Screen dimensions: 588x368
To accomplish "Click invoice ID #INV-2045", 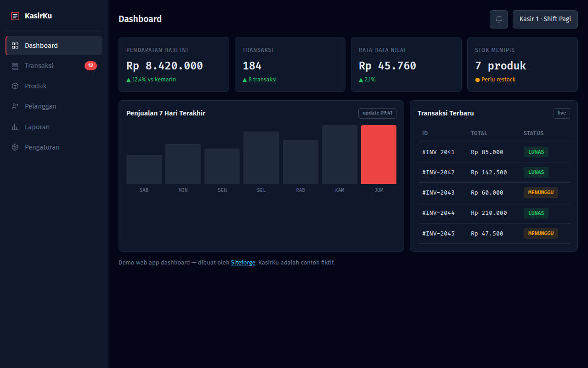I will [x=438, y=234].
